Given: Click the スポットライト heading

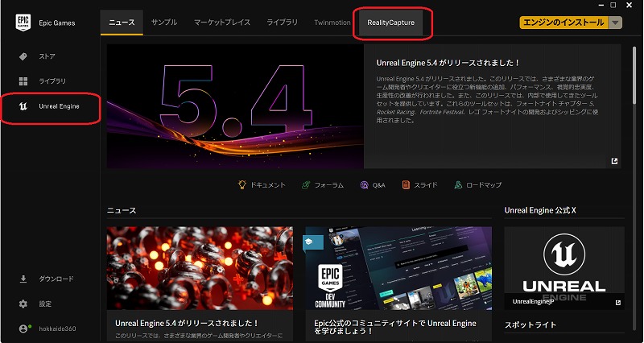Looking at the screenshot, I should coord(530,325).
